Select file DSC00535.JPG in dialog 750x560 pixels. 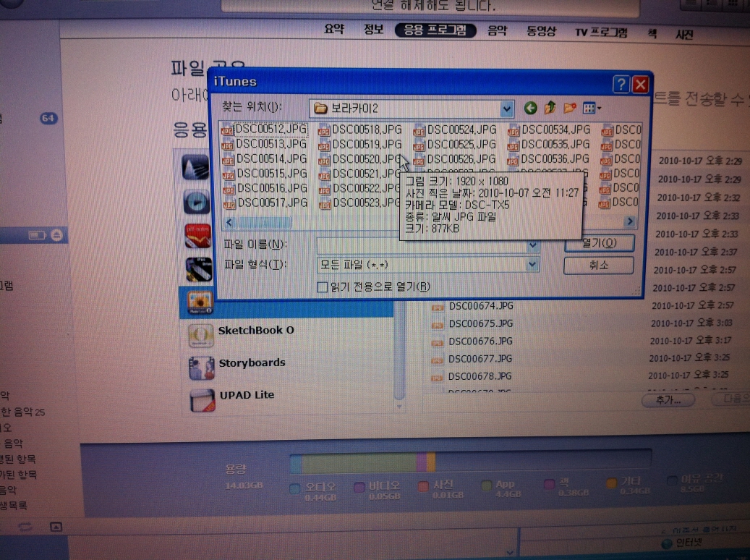pos(549,145)
